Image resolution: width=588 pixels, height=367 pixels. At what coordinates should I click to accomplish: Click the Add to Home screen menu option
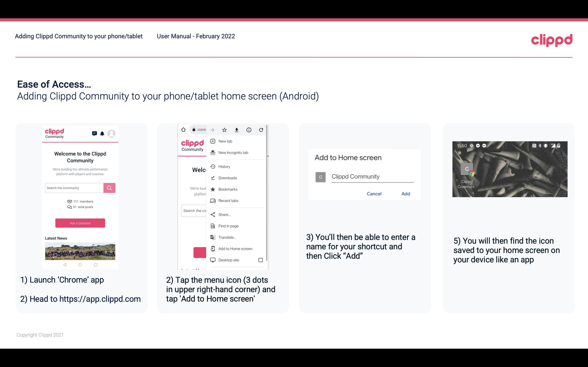tap(235, 249)
